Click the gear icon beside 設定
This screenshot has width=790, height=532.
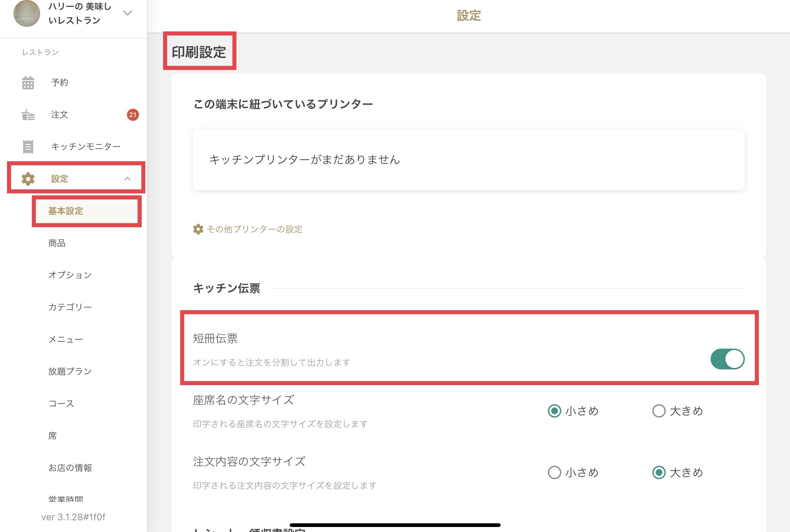coord(28,179)
